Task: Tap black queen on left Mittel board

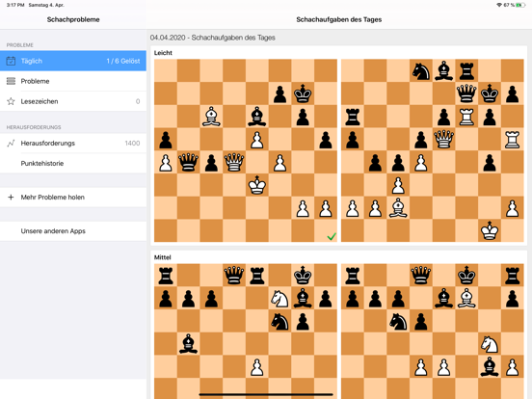Action: [234, 276]
